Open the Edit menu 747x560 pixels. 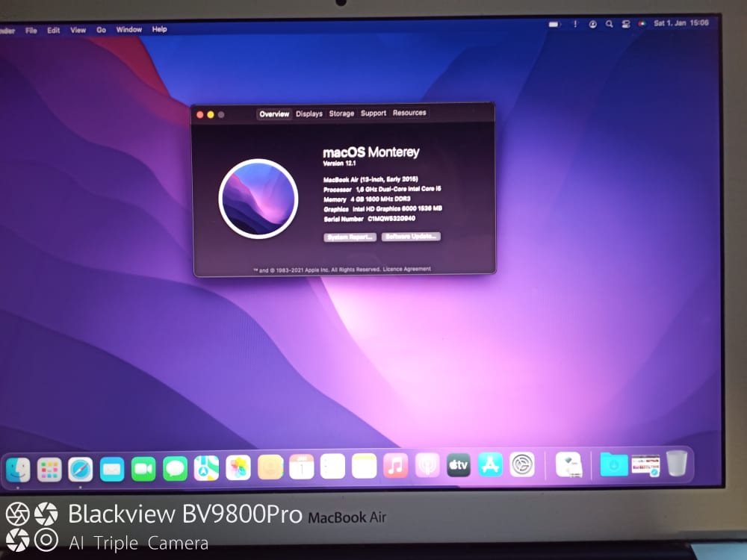pos(53,30)
